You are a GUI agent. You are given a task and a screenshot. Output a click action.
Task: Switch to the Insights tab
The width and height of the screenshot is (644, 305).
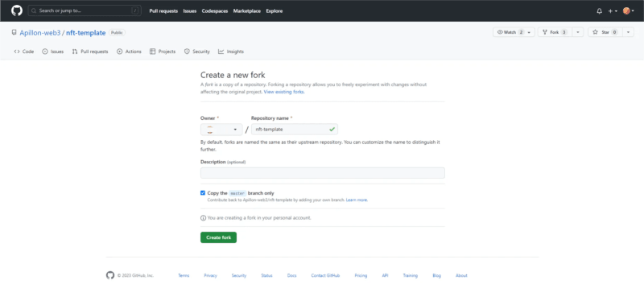[231, 52]
